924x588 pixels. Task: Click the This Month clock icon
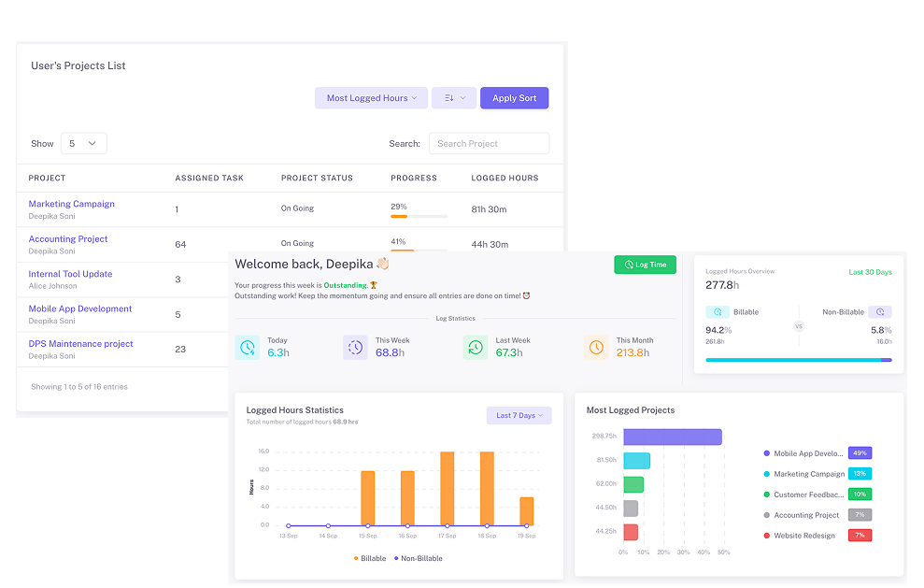[x=596, y=347]
